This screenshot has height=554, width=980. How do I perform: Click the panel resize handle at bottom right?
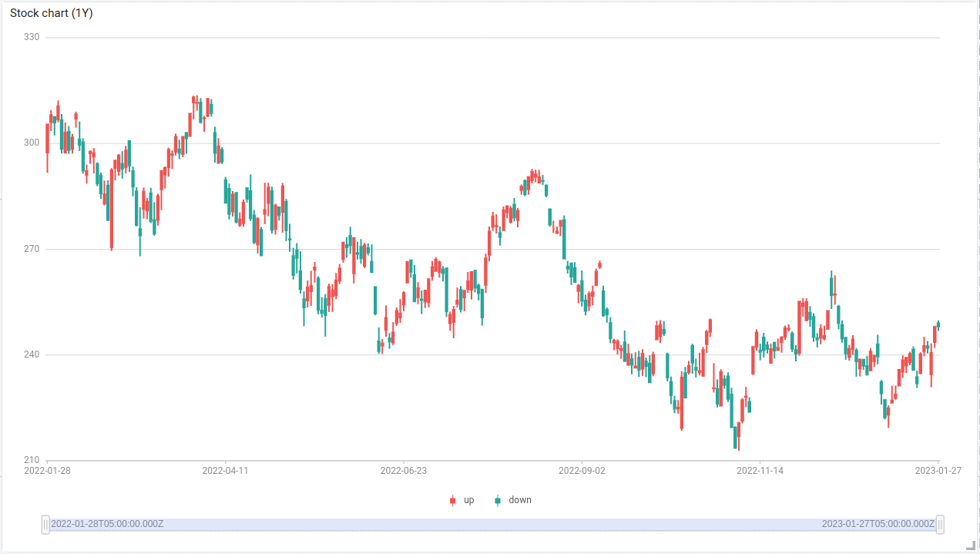point(970,544)
